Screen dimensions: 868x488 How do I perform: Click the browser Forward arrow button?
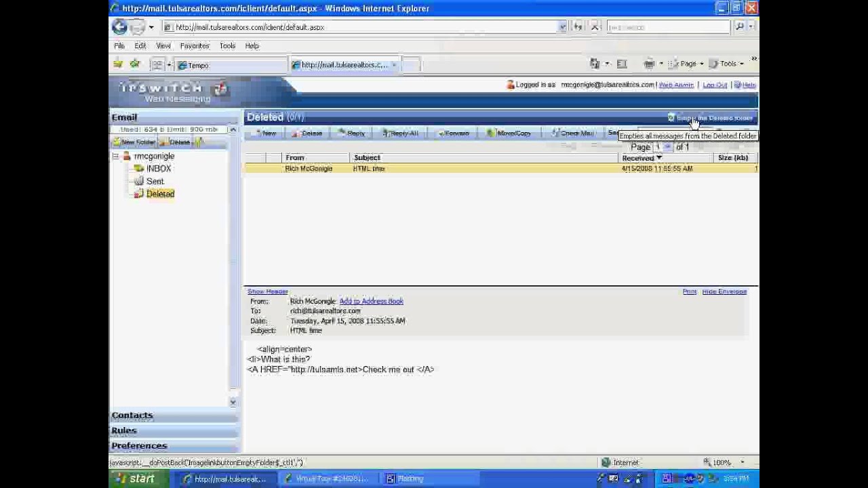[x=137, y=27]
